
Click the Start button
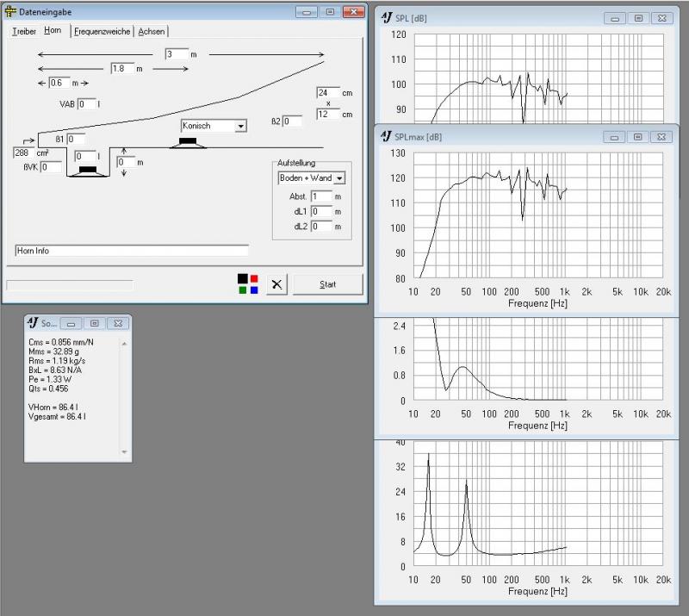point(328,284)
